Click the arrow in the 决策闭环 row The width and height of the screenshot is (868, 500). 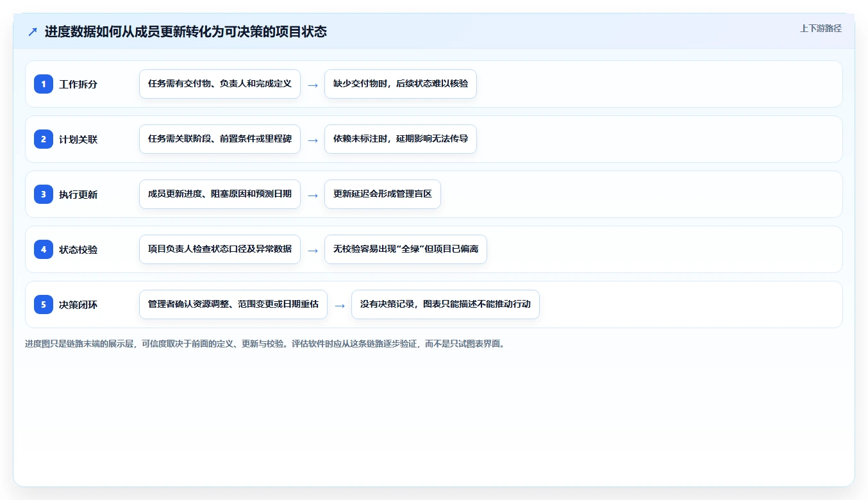click(340, 305)
